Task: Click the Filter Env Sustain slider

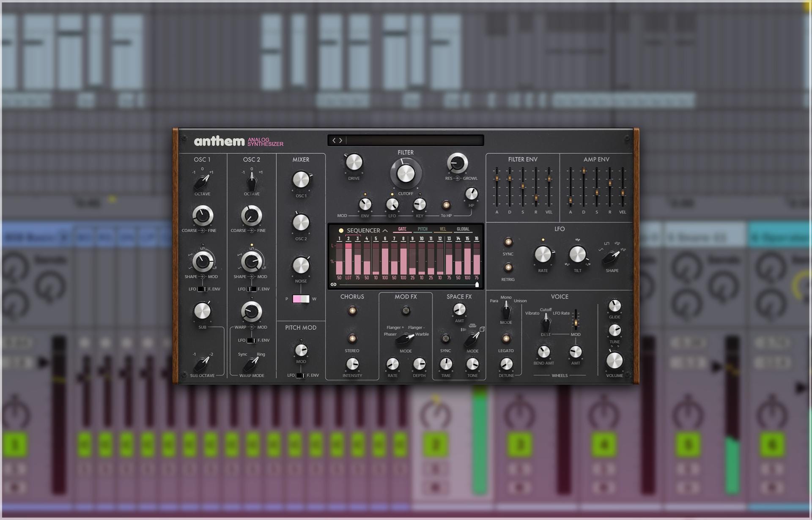Action: [x=523, y=186]
